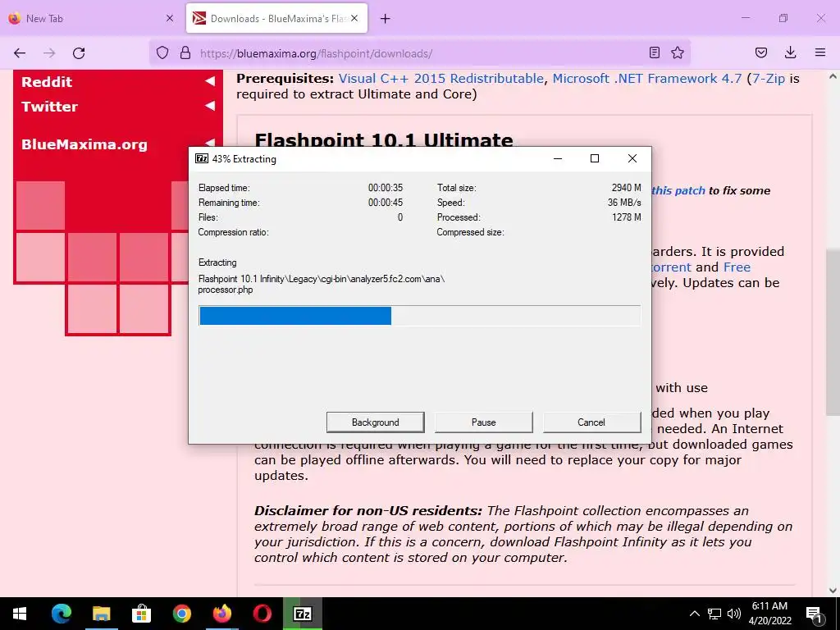This screenshot has width=840, height=630.
Task: Launch Opera from taskbar
Action: [x=262, y=614]
